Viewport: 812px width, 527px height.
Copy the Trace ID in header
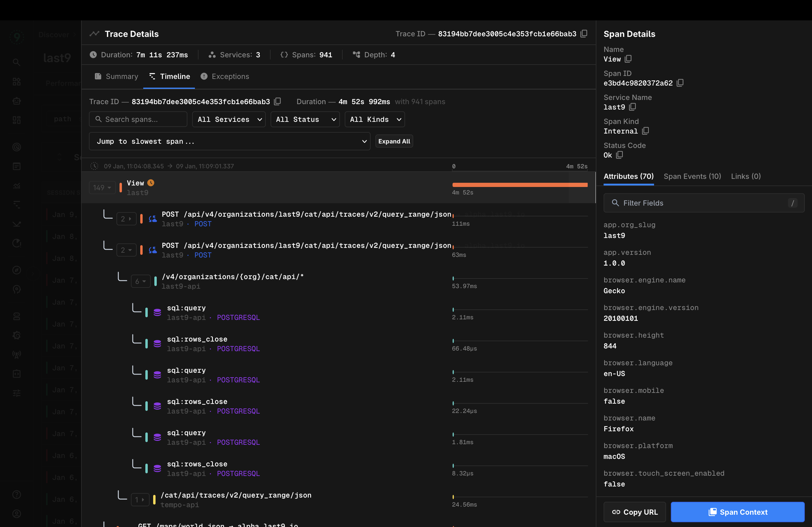[584, 33]
